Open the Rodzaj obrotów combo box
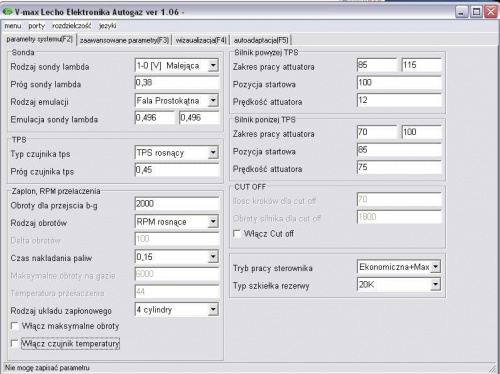500x374 pixels. (213, 222)
